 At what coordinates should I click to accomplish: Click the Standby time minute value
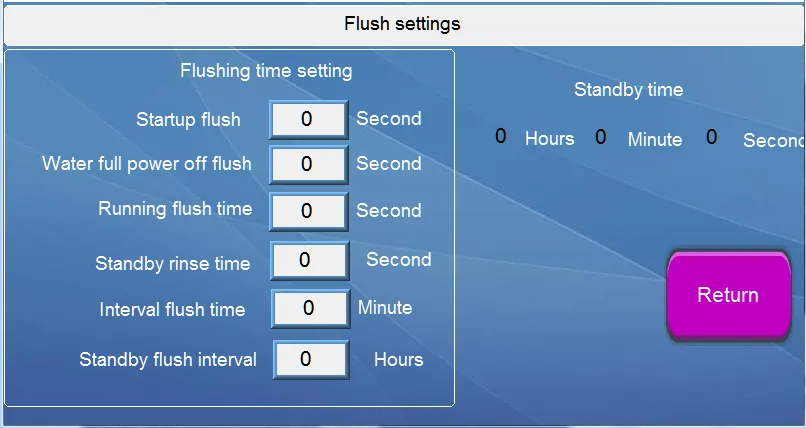pos(601,137)
